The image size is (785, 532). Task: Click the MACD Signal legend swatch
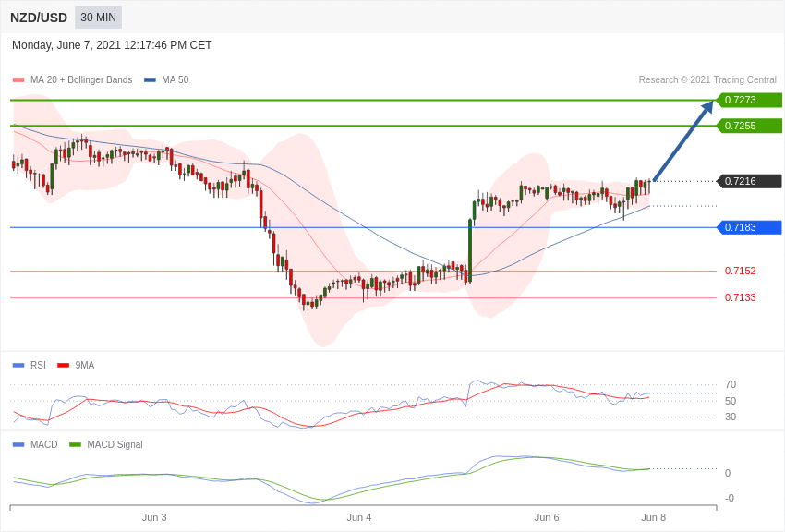click(x=75, y=444)
